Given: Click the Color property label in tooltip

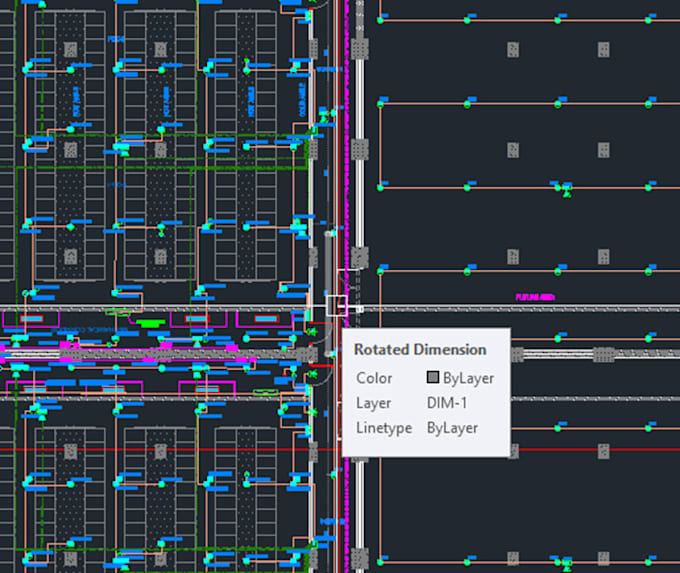Looking at the screenshot, I should (x=374, y=378).
